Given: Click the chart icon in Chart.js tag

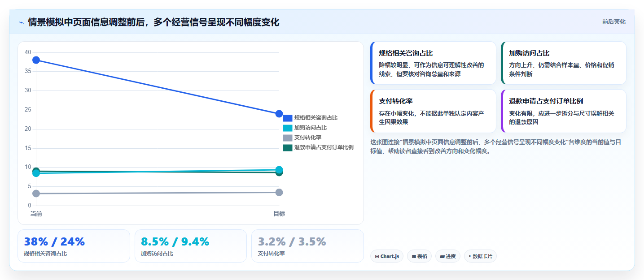Looking at the screenshot, I should [377, 257].
